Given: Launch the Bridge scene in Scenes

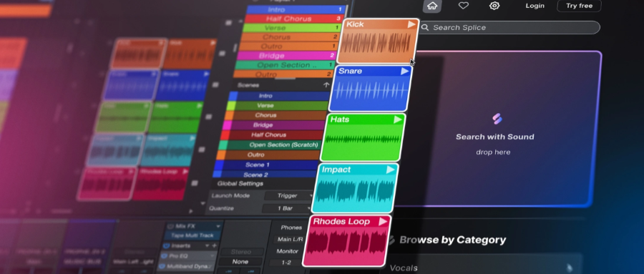Looking at the screenshot, I should 273,125.
